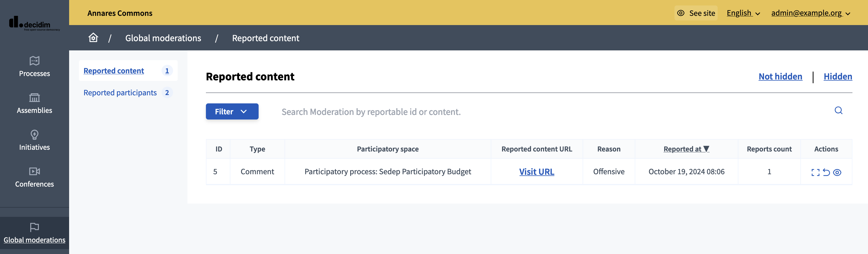
Task: Click the home icon in breadcrumb
Action: tap(93, 38)
